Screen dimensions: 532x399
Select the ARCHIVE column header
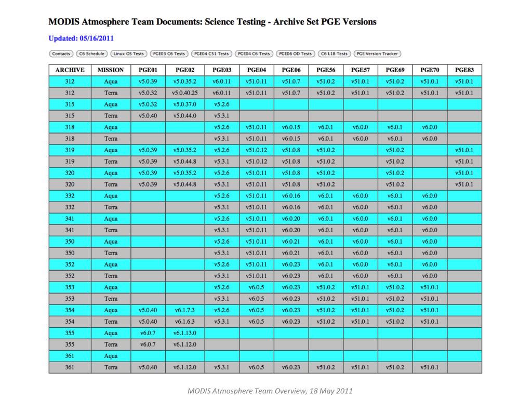coord(70,70)
